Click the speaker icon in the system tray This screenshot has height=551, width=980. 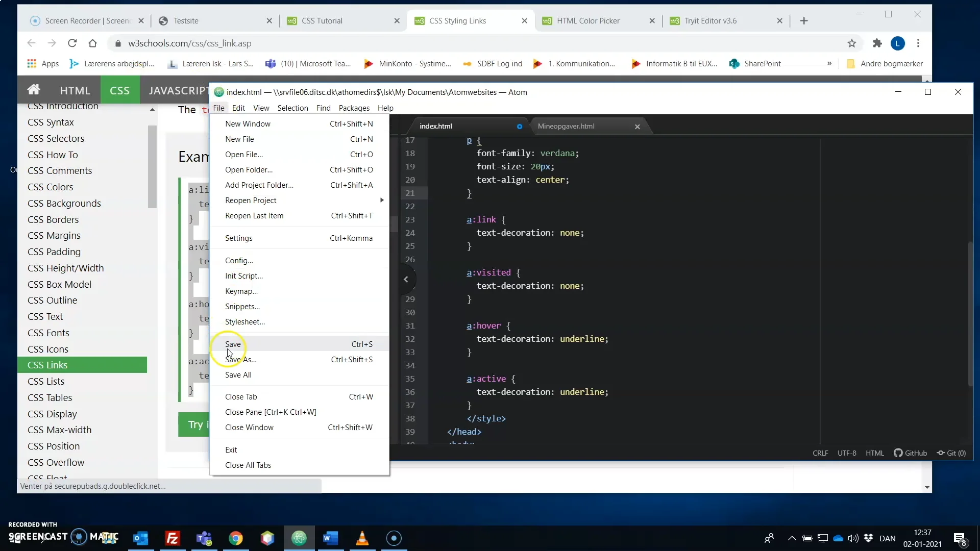click(854, 538)
